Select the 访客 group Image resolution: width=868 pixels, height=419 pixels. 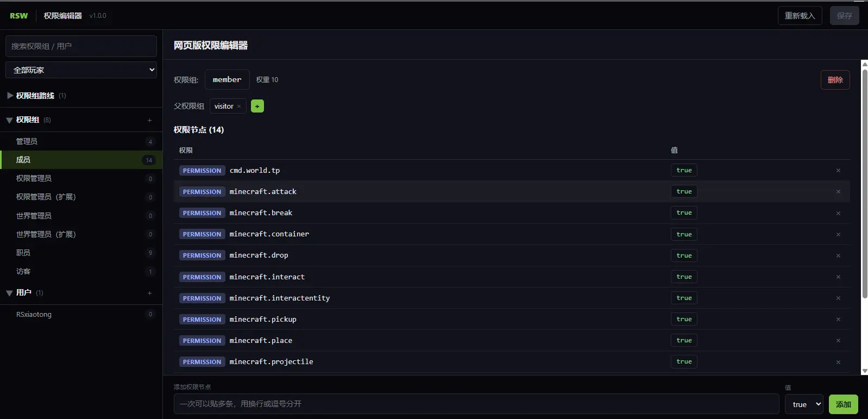81,271
